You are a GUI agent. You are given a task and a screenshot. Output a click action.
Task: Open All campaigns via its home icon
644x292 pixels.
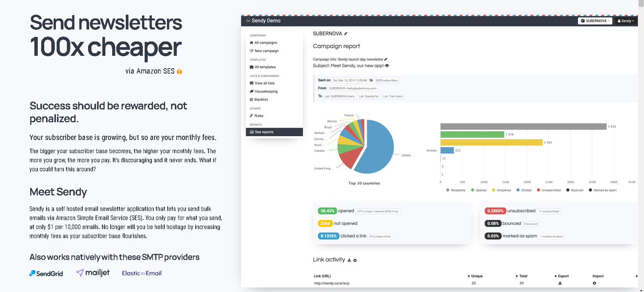252,43
